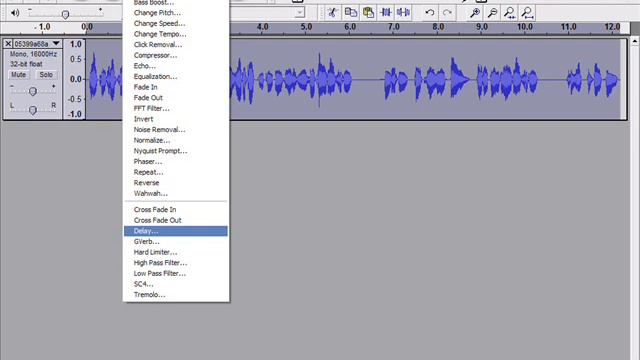Screen dimensions: 640x360
Task: Mute the audio track
Action: 18,75
